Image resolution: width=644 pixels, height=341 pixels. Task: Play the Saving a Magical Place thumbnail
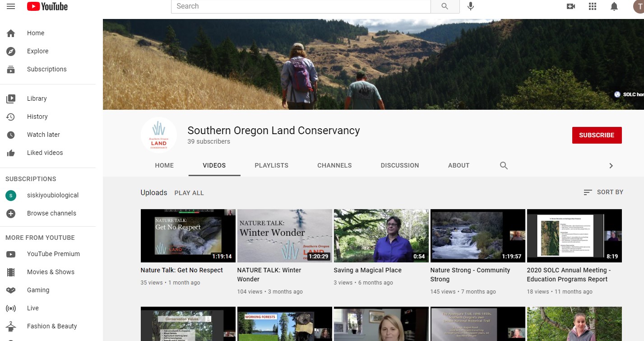pos(381,236)
